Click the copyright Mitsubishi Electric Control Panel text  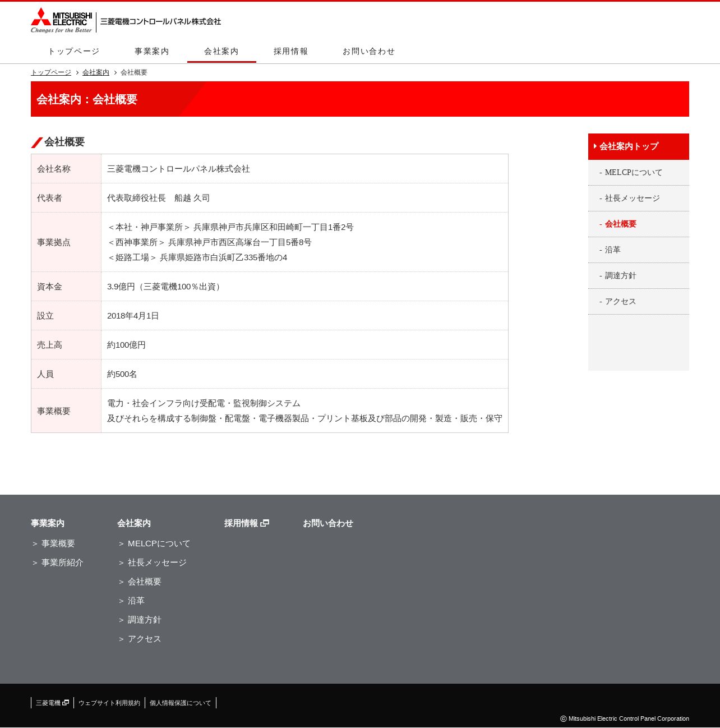pyautogui.click(x=625, y=718)
